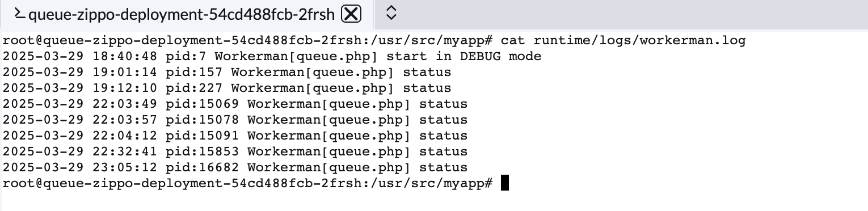Close the queue-zippo-deployment terminal tab
This screenshot has height=211, width=868.
click(351, 14)
